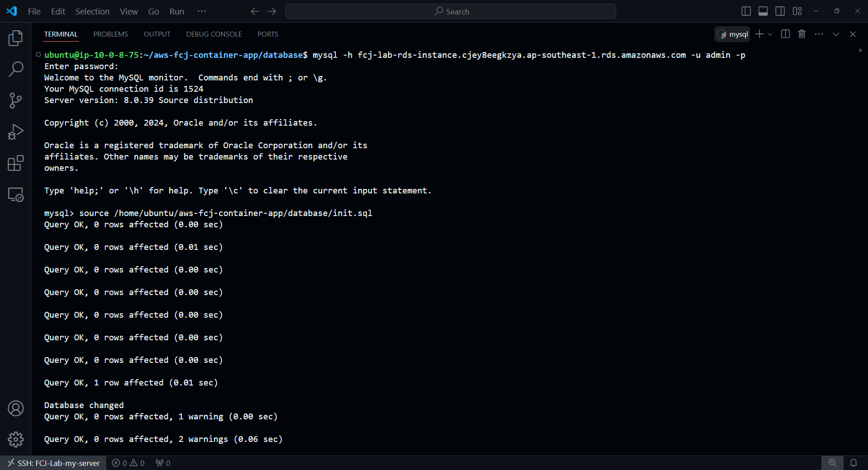868x470 pixels.
Task: Open the Edit menu
Action: point(58,11)
